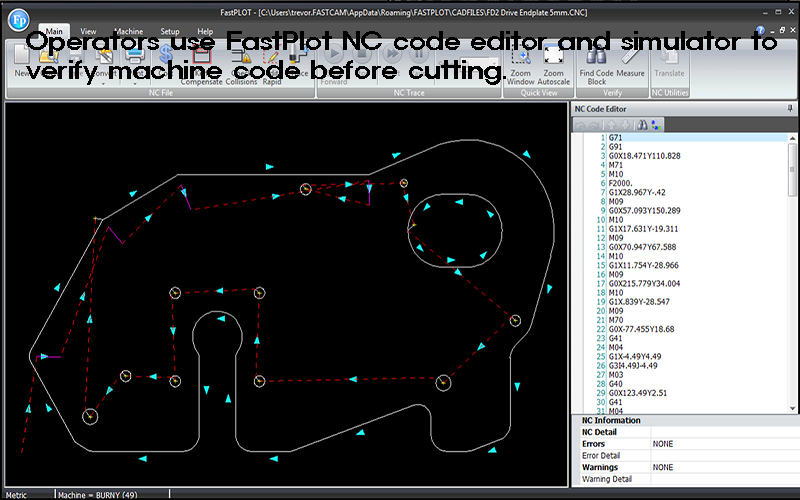The width and height of the screenshot is (800, 500).
Task: Open the Setup ribbon tab
Action: (x=170, y=31)
